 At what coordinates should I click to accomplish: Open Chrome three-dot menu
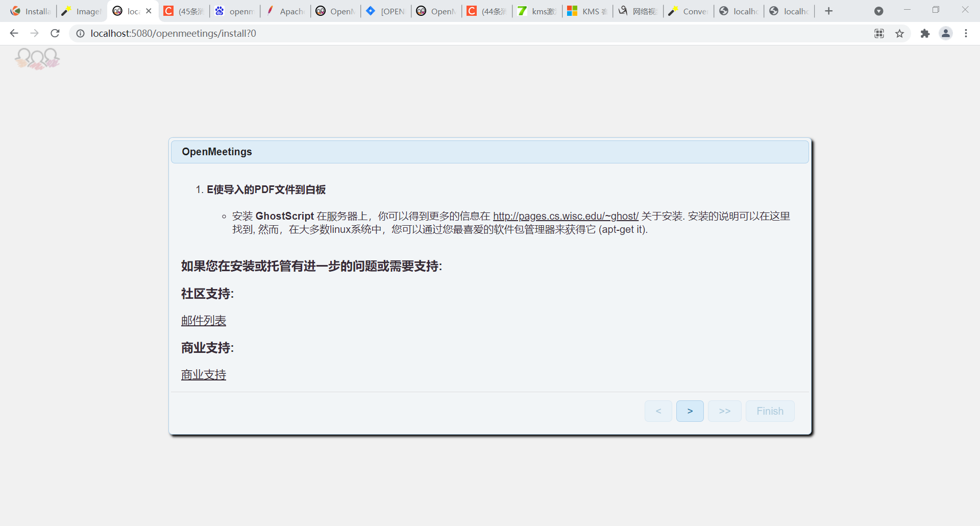click(966, 33)
